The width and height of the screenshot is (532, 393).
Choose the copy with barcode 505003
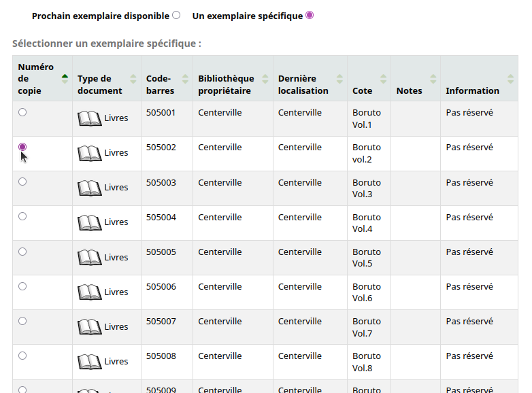(x=22, y=182)
